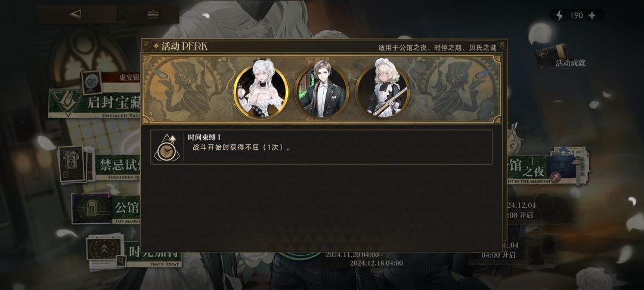Viewport: 644px width, 290px height.
Task: Tap the lightning stamina icon
Action: 559,16
